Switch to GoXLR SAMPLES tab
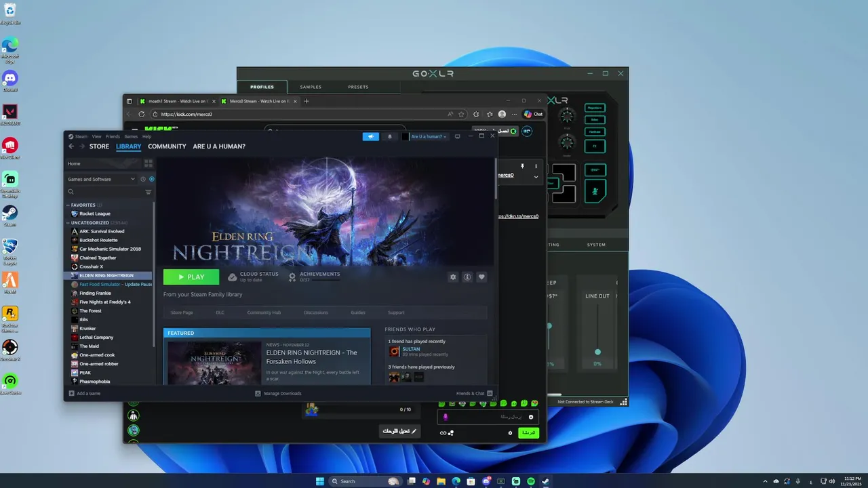This screenshot has height=488, width=868. point(311,87)
